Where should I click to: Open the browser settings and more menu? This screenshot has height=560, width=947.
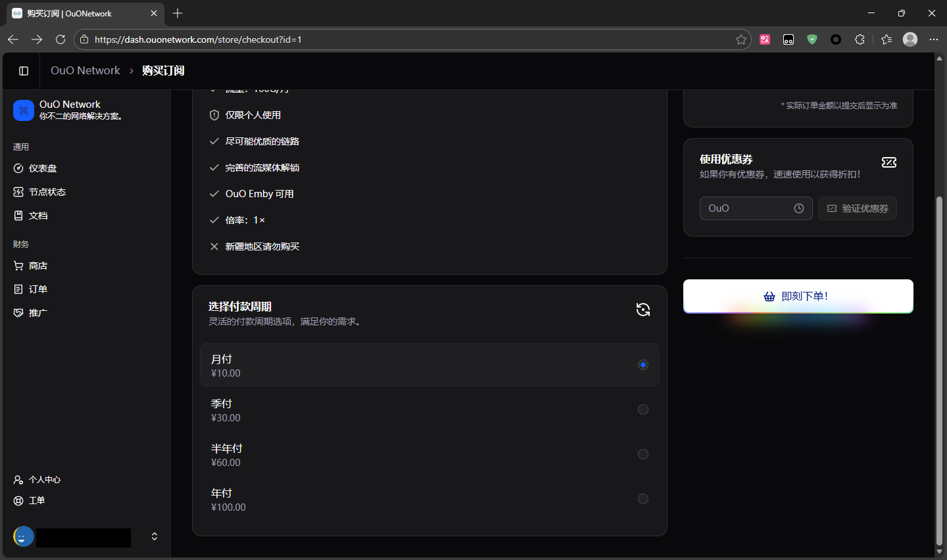pyautogui.click(x=933, y=39)
